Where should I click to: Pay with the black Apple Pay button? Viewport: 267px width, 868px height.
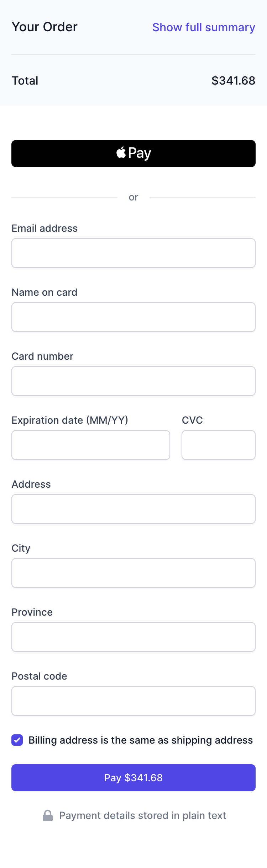(x=133, y=154)
